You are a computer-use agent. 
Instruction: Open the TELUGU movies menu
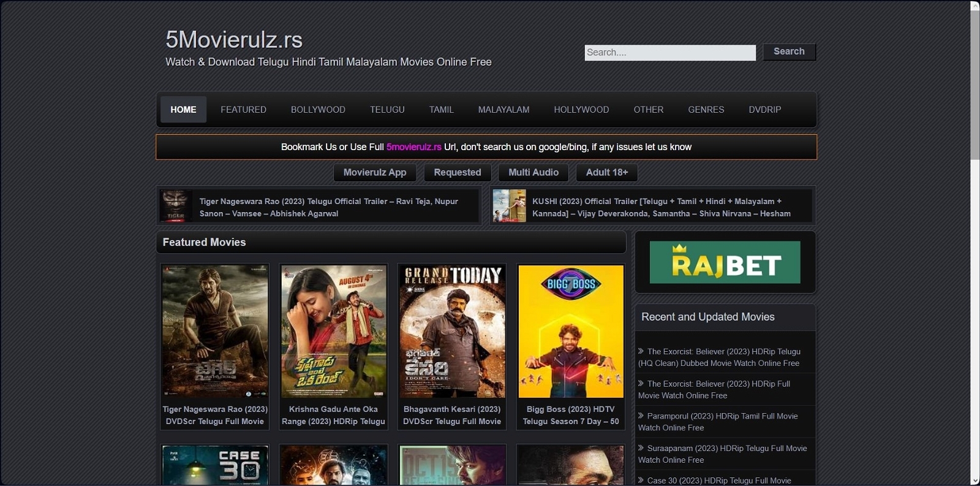[x=387, y=110]
